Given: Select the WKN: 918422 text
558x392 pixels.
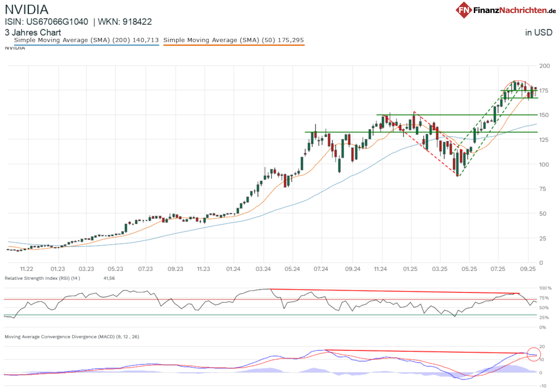Looking at the screenshot, I should [125, 22].
